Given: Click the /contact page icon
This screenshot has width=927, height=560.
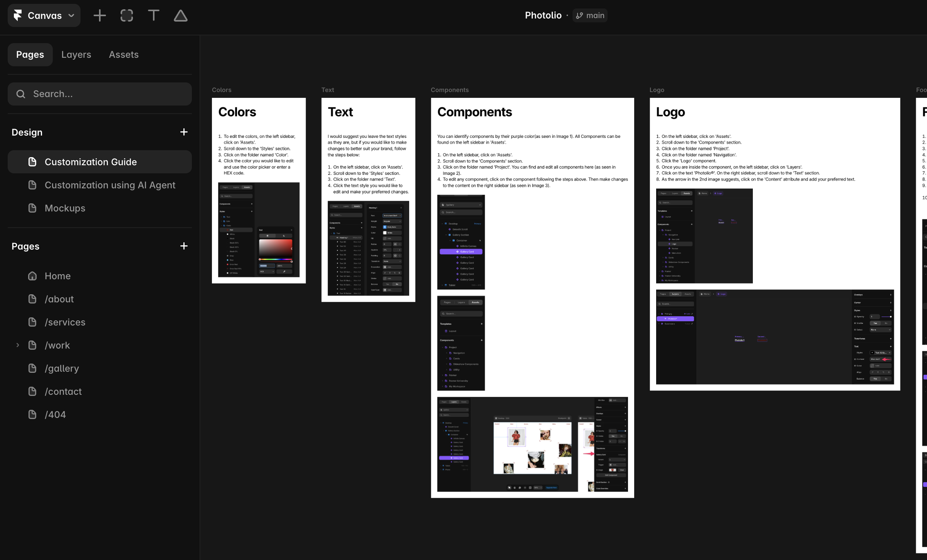Looking at the screenshot, I should coord(32,391).
